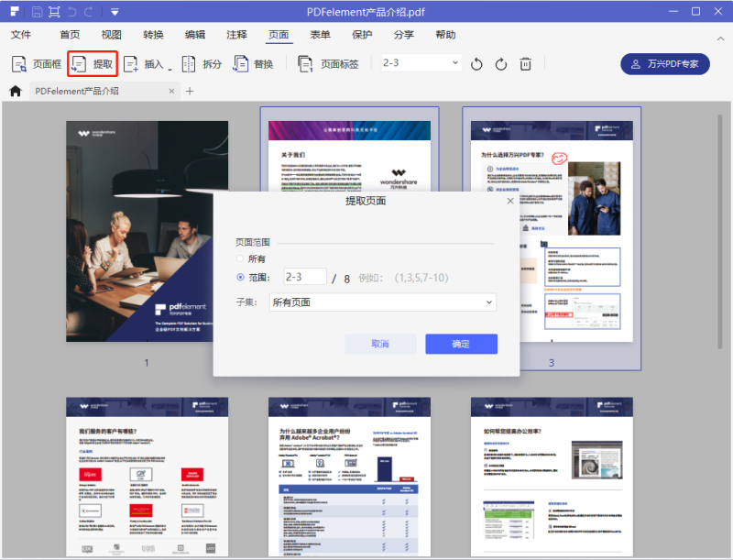Screen dimensions: 733x560
Task: Click the 提取 (Extract) page tool
Action: coord(93,64)
